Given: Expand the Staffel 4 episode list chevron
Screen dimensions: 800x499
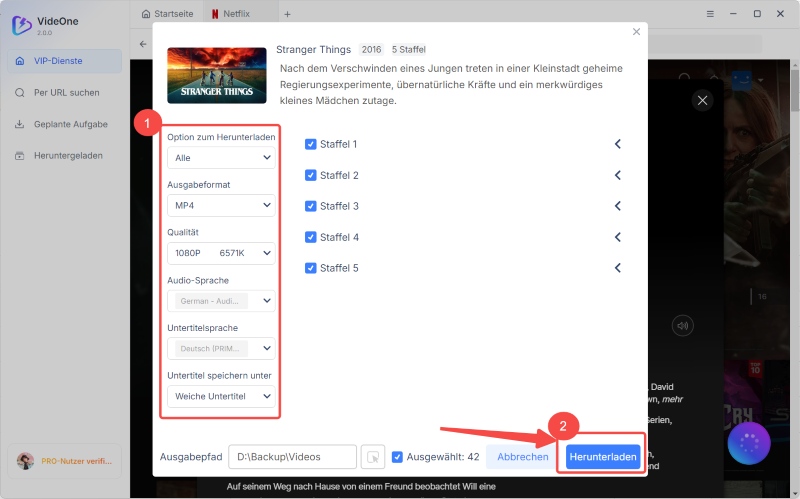Looking at the screenshot, I should [617, 237].
